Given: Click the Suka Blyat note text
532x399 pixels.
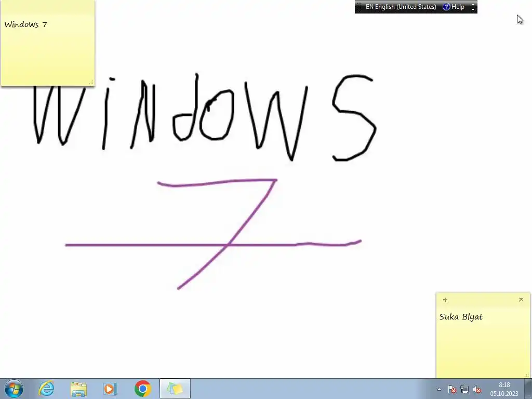Looking at the screenshot, I should (x=461, y=317).
